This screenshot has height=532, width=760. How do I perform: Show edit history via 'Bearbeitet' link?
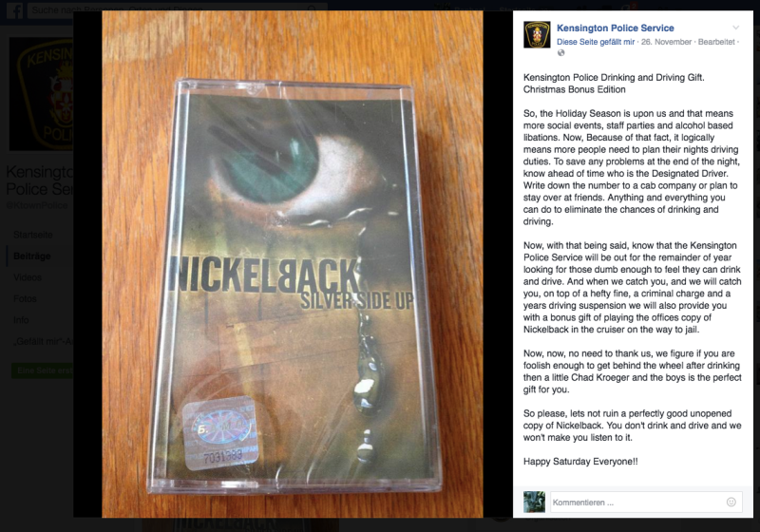[x=716, y=42]
